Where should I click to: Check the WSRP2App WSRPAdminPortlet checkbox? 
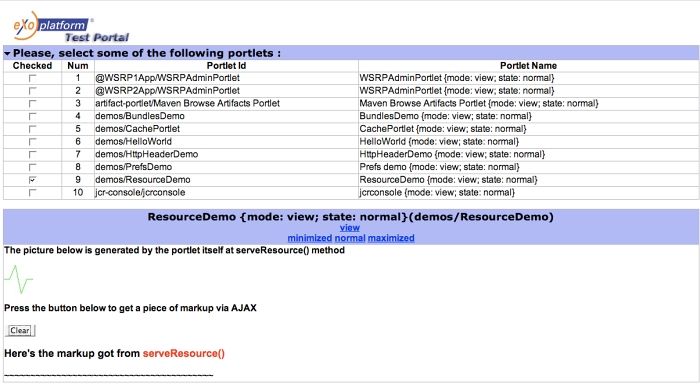[32, 91]
